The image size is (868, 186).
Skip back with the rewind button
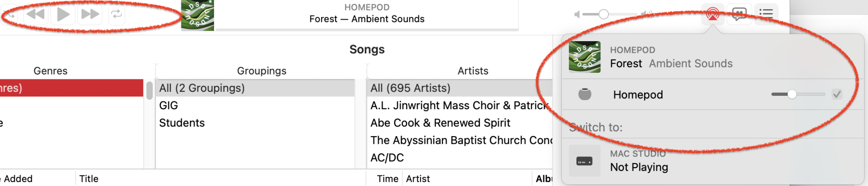pos(36,14)
